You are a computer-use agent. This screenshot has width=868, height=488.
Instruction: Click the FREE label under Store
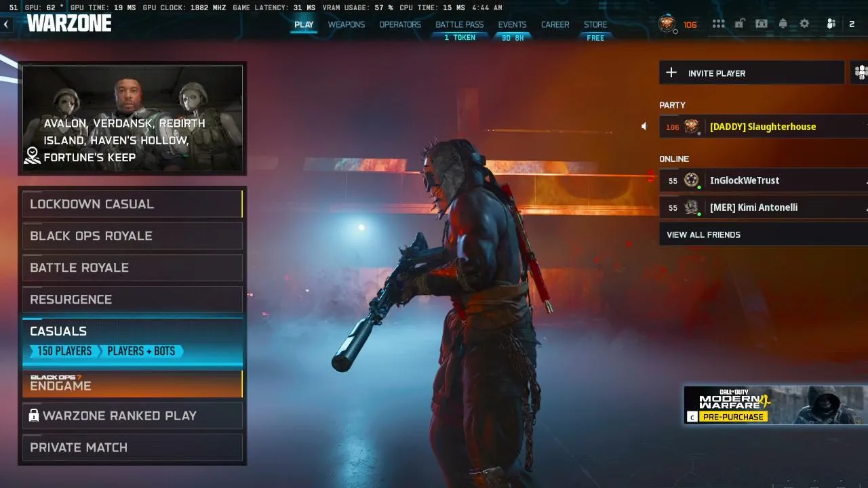point(595,38)
